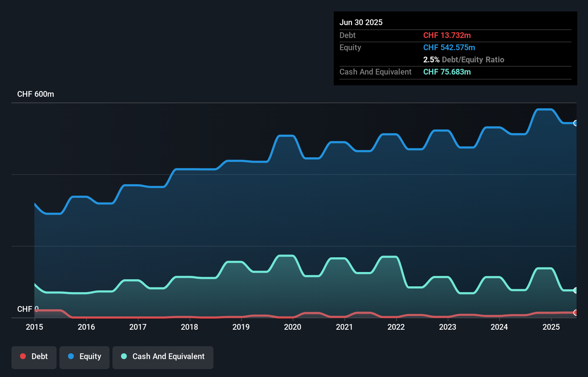Image resolution: width=588 pixels, height=377 pixels.
Task: Select the 2020 year label on the axis
Action: point(293,327)
